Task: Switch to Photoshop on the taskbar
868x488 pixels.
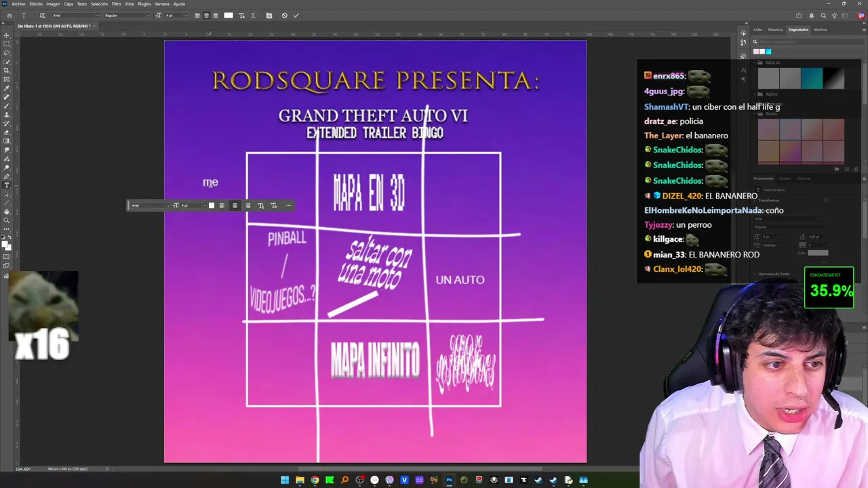Action: 449,481
